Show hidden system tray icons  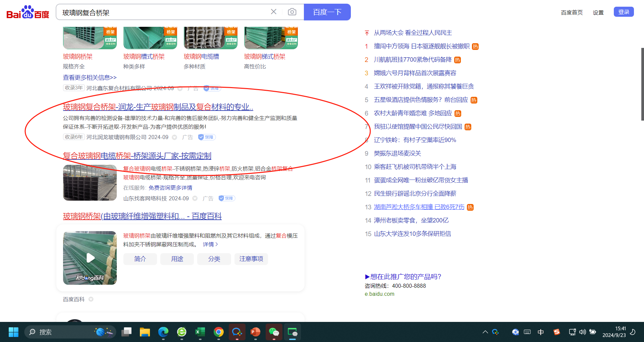pyautogui.click(x=485, y=332)
